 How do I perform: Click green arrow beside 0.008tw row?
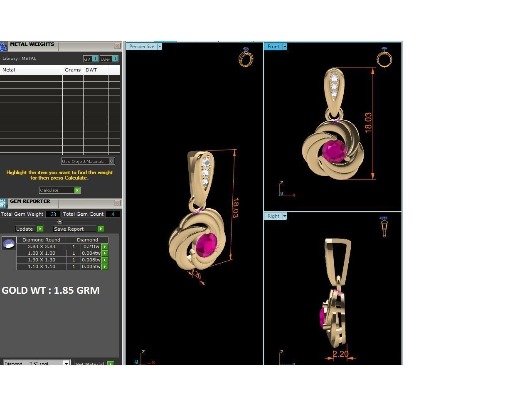(105, 260)
